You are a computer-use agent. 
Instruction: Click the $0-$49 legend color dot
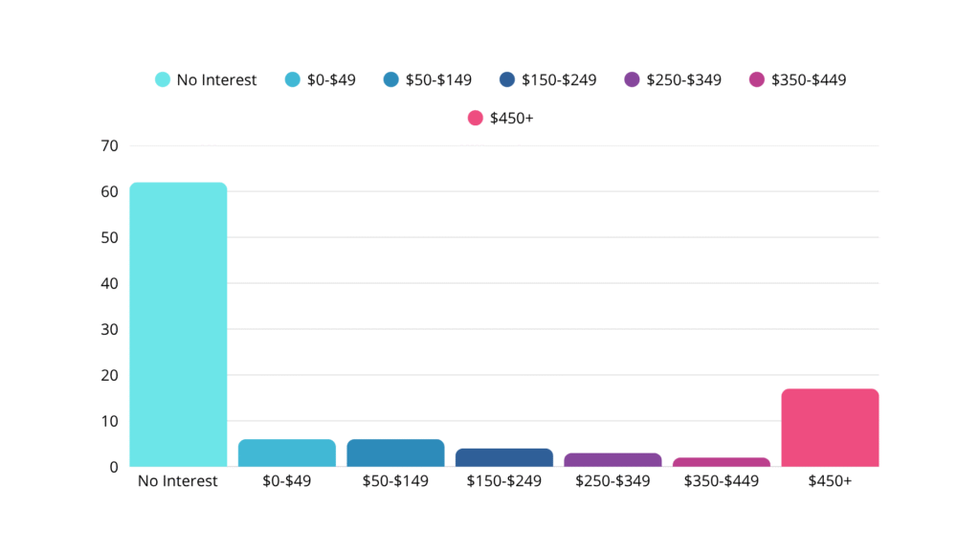(293, 79)
